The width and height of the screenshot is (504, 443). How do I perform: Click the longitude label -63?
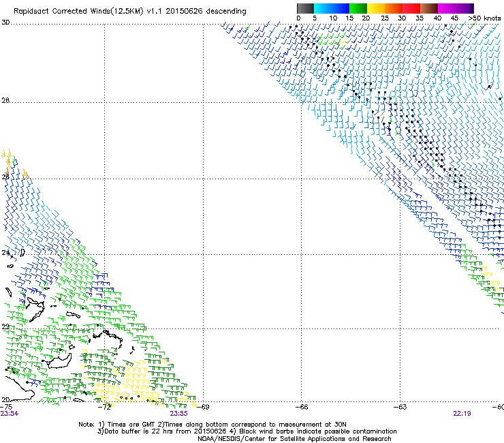(400, 407)
